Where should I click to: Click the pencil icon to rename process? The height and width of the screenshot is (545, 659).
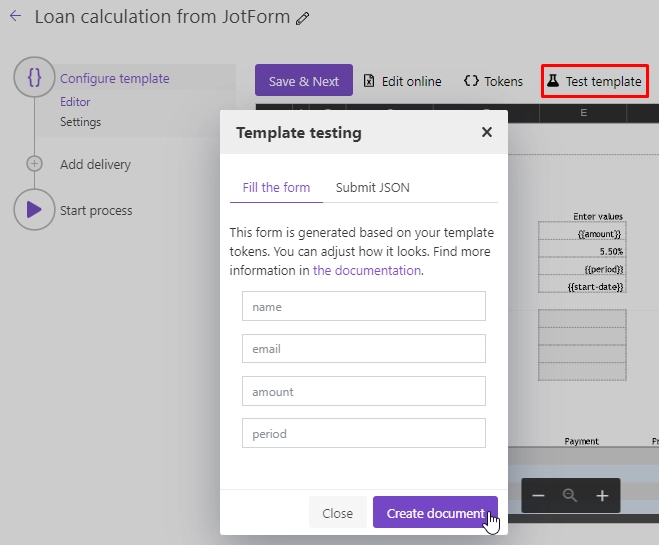[x=302, y=18]
